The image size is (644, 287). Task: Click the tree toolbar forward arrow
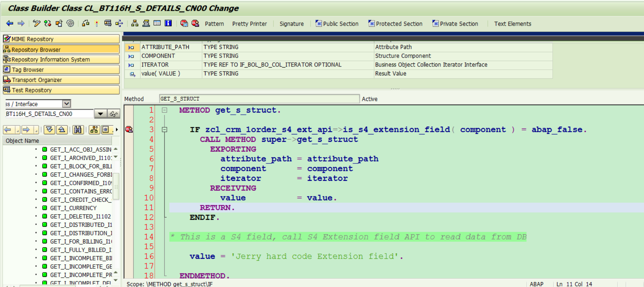pos(26,130)
